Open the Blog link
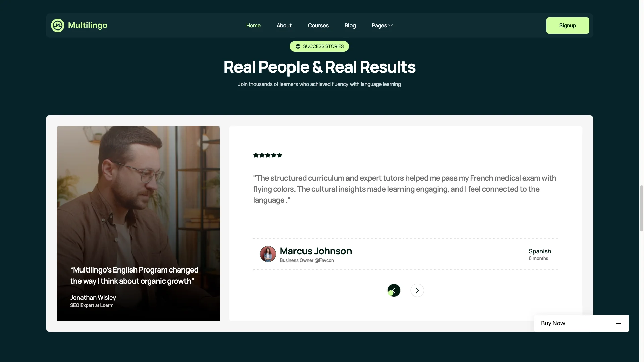The height and width of the screenshot is (362, 644). (350, 25)
